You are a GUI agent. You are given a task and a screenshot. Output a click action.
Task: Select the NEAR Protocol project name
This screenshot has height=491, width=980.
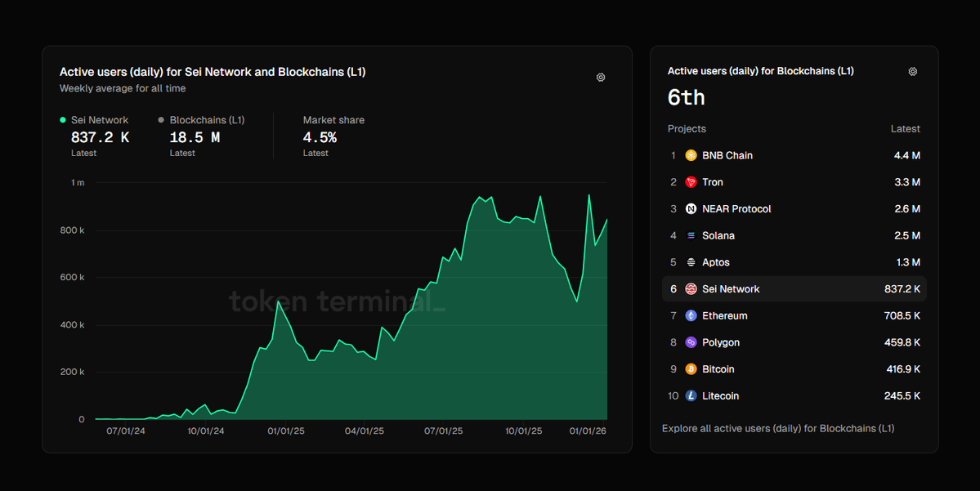(x=736, y=208)
